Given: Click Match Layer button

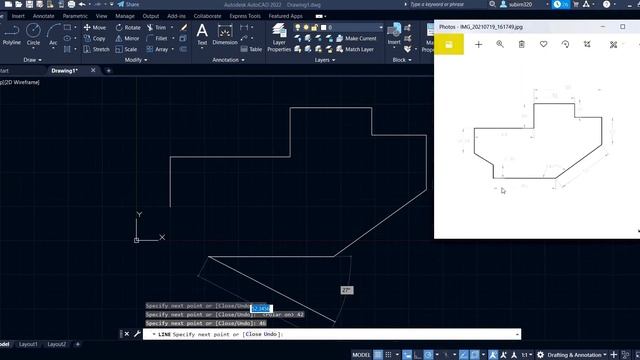Looking at the screenshot, I should [x=355, y=49].
